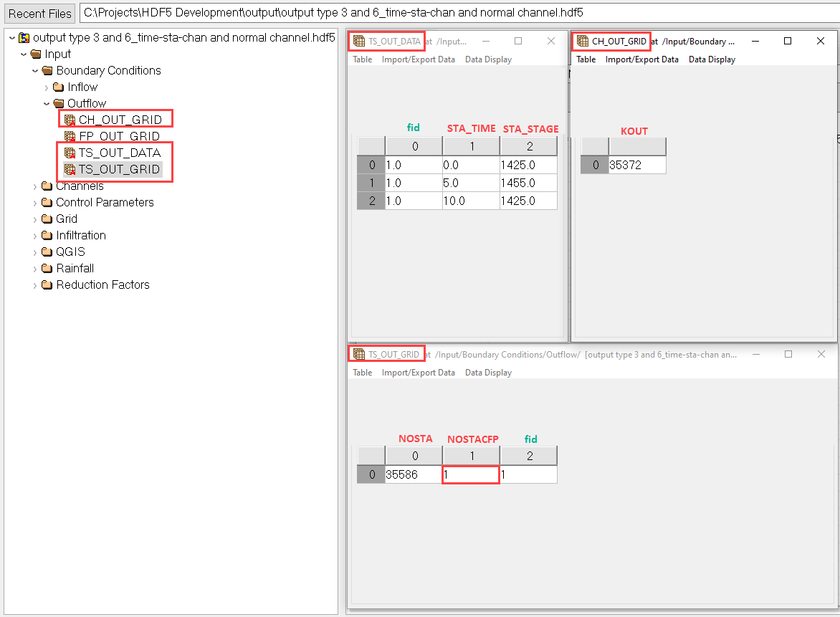The height and width of the screenshot is (617, 840).
Task: Select the Reduction Factors tree item
Action: [102, 284]
